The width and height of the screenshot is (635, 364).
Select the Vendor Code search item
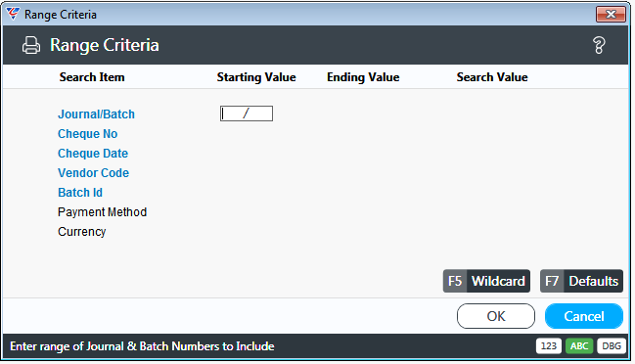point(93,173)
